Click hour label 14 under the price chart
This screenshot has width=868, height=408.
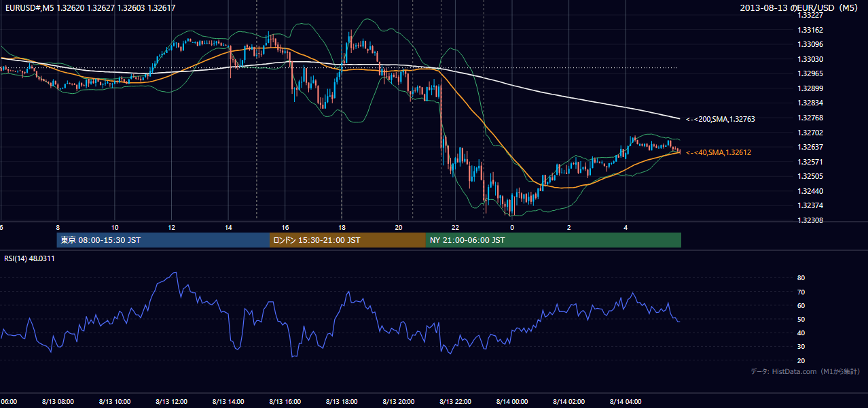tap(228, 228)
